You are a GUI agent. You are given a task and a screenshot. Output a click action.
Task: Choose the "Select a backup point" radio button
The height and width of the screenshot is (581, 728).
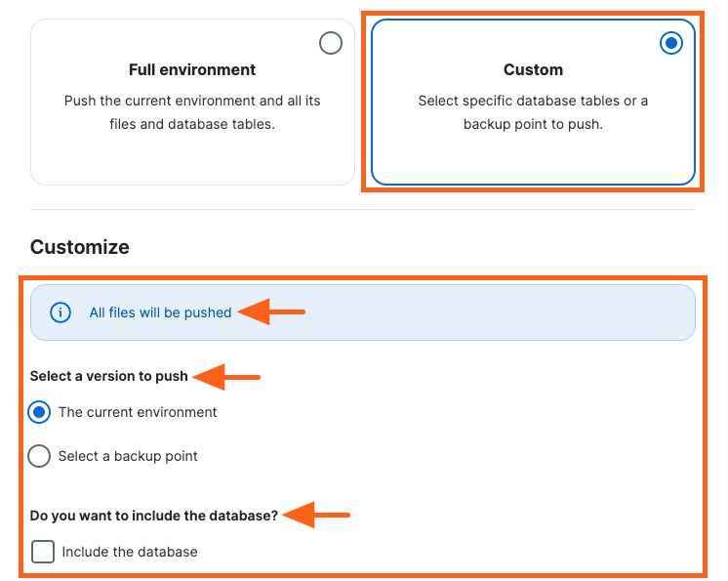click(x=39, y=456)
